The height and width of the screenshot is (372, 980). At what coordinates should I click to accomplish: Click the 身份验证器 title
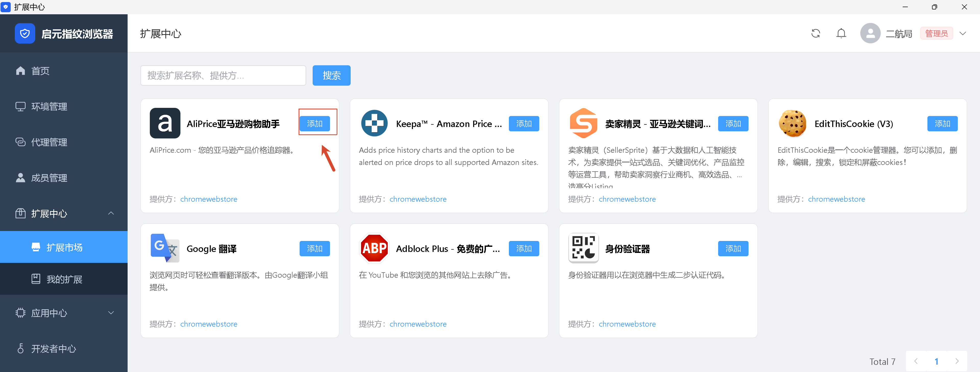[x=627, y=249]
